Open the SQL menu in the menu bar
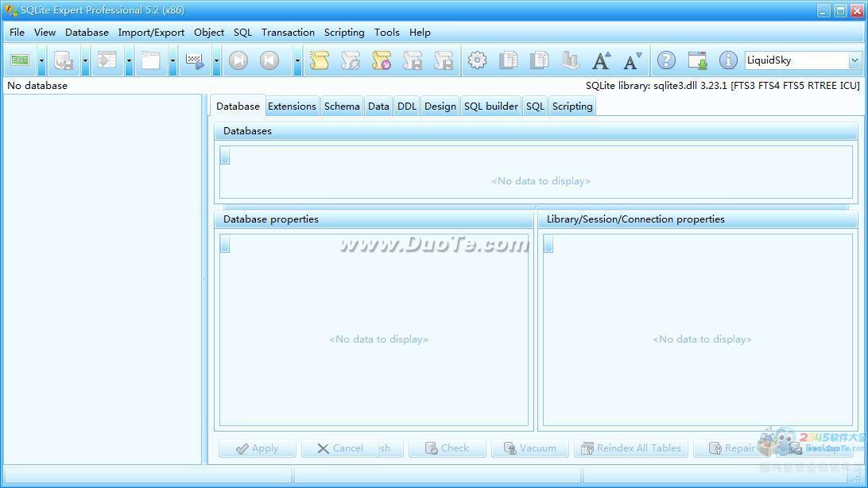The height and width of the screenshot is (488, 868). [242, 32]
